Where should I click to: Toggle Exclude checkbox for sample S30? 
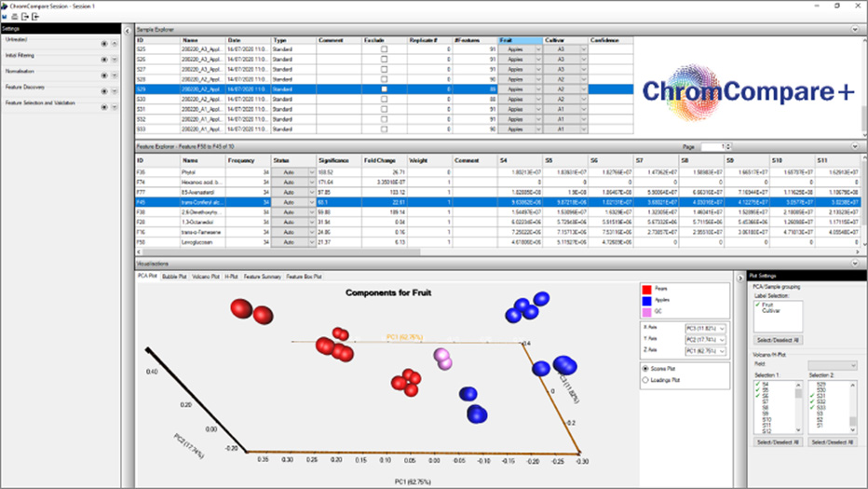click(x=385, y=99)
